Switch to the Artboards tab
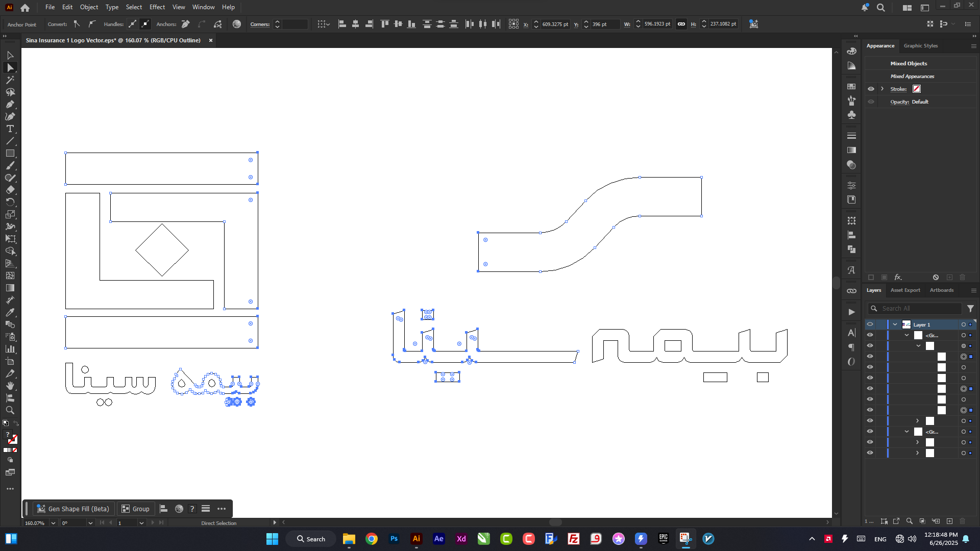Screen dimensions: 980x551 941,290
